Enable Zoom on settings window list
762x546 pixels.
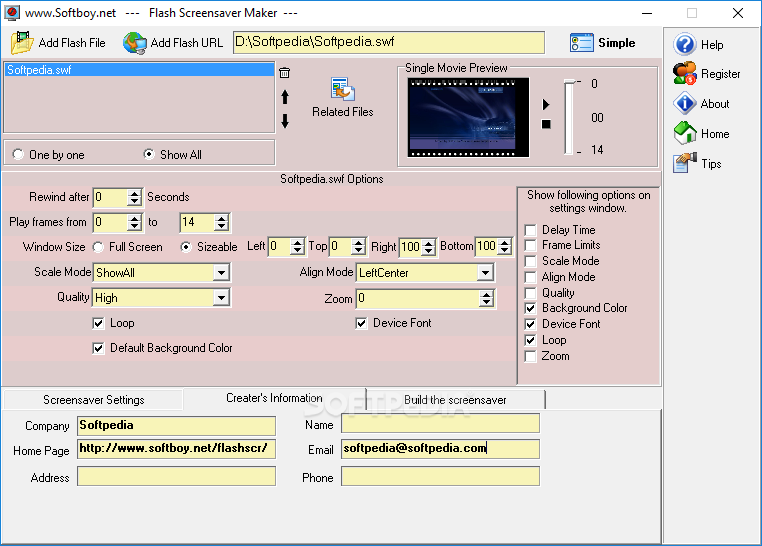click(531, 356)
